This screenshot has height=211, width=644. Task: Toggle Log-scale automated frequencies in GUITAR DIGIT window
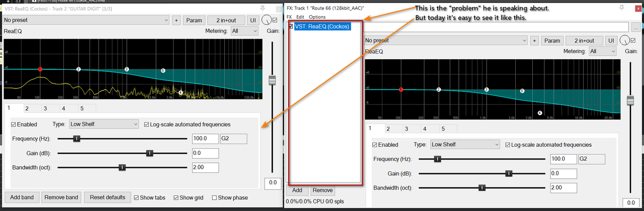(146, 124)
